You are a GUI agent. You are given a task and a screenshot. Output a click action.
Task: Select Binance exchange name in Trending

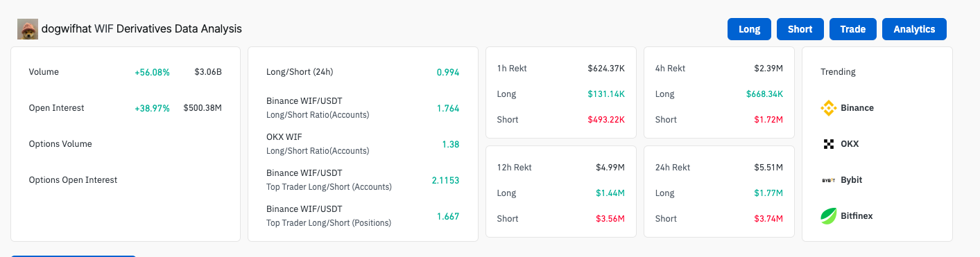tap(857, 108)
